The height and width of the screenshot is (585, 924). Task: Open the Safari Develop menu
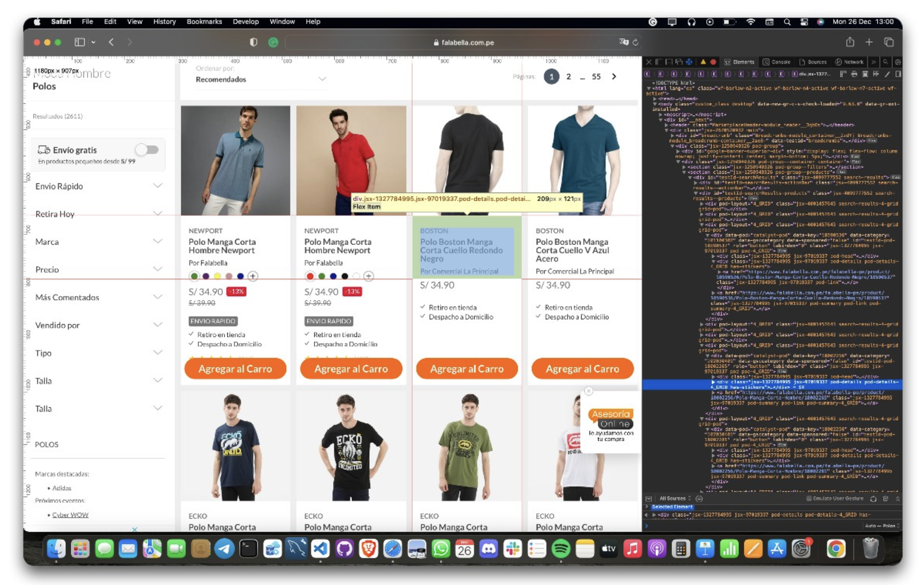(x=245, y=21)
